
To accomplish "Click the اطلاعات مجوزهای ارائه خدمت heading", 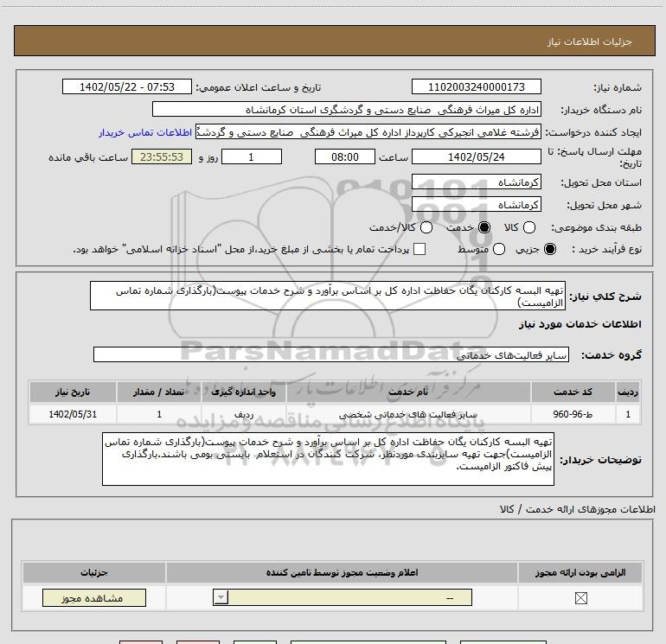I will point(578,509).
